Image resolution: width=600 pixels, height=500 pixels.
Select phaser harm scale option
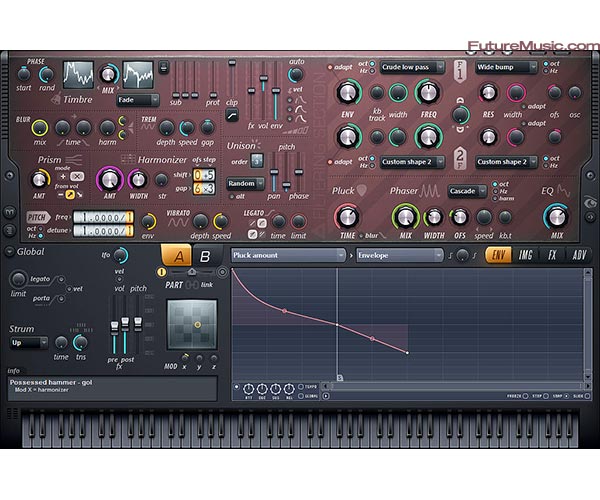coord(495,199)
